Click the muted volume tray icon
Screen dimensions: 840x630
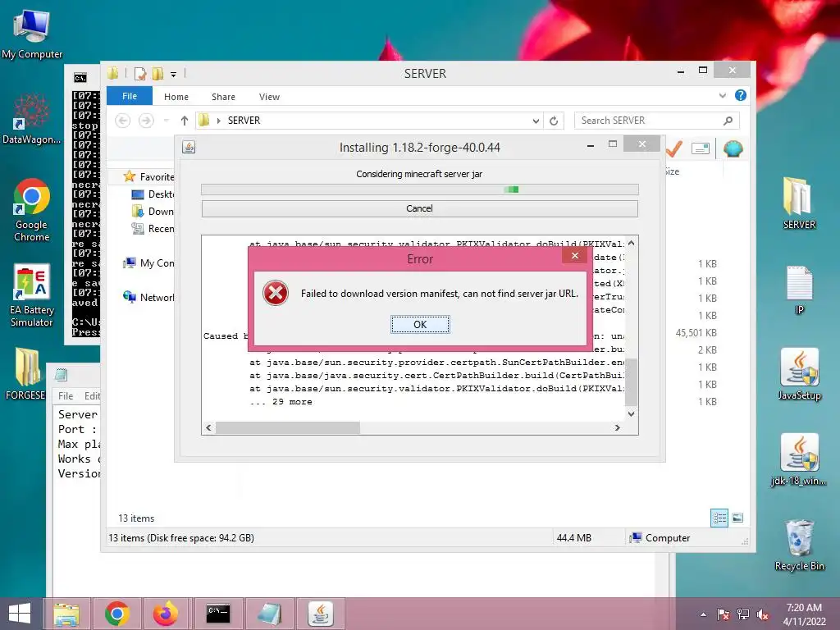[x=763, y=614]
